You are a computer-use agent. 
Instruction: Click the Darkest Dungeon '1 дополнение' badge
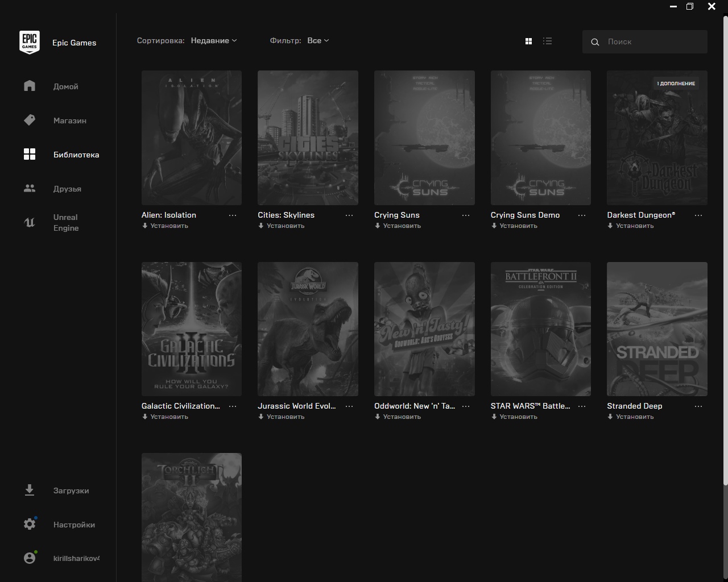click(x=676, y=84)
